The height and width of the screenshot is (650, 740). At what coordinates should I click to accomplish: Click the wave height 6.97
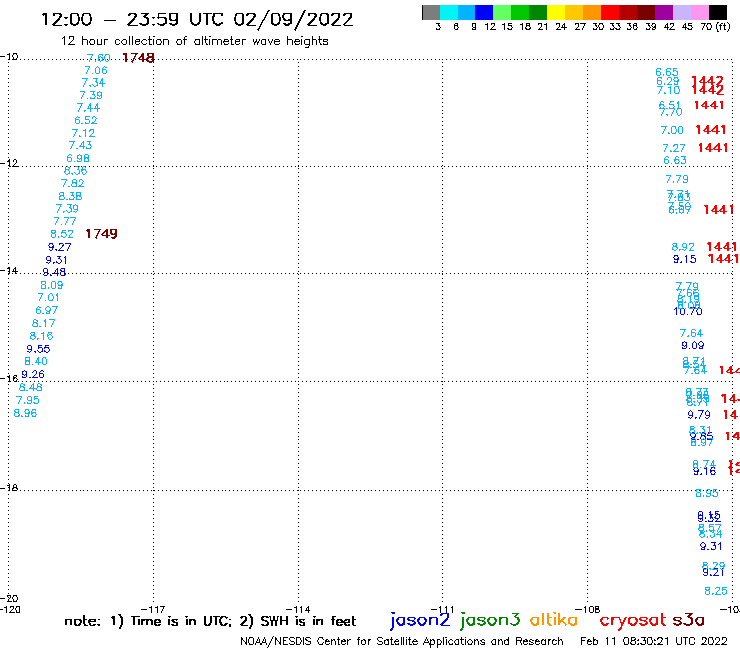[x=47, y=310]
